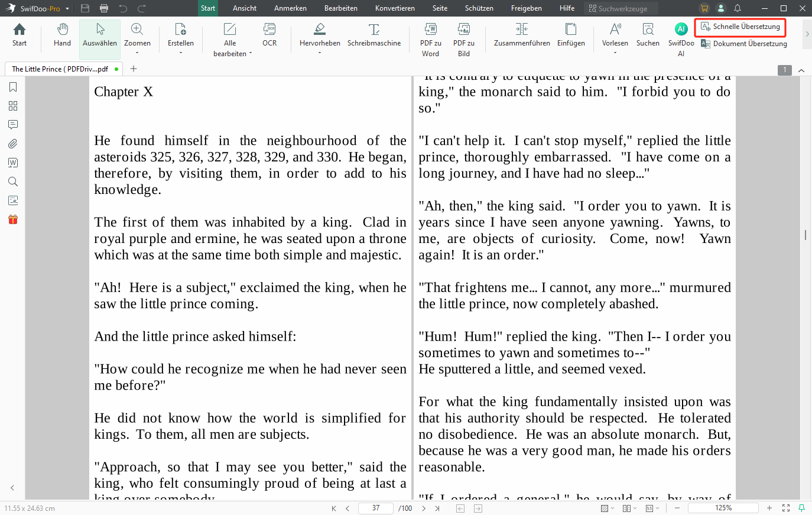Convert with PDF zu Bild
Viewport: 812px width, 515px height.
464,40
